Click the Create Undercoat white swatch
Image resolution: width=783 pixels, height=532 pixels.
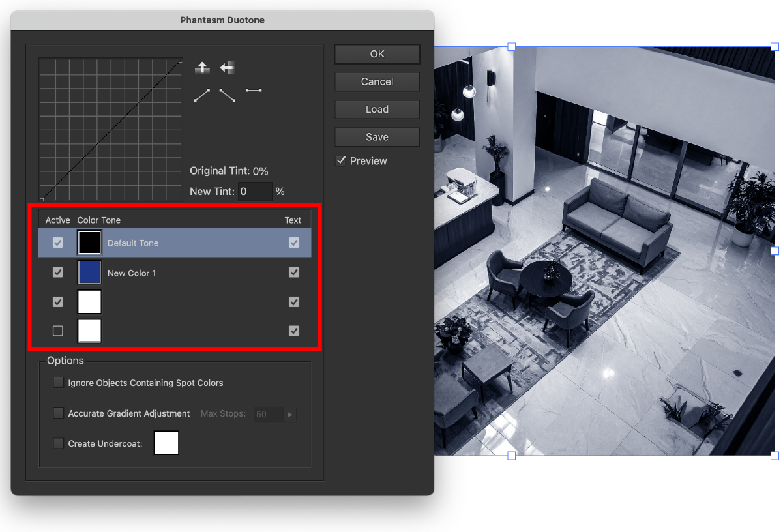pos(166,443)
